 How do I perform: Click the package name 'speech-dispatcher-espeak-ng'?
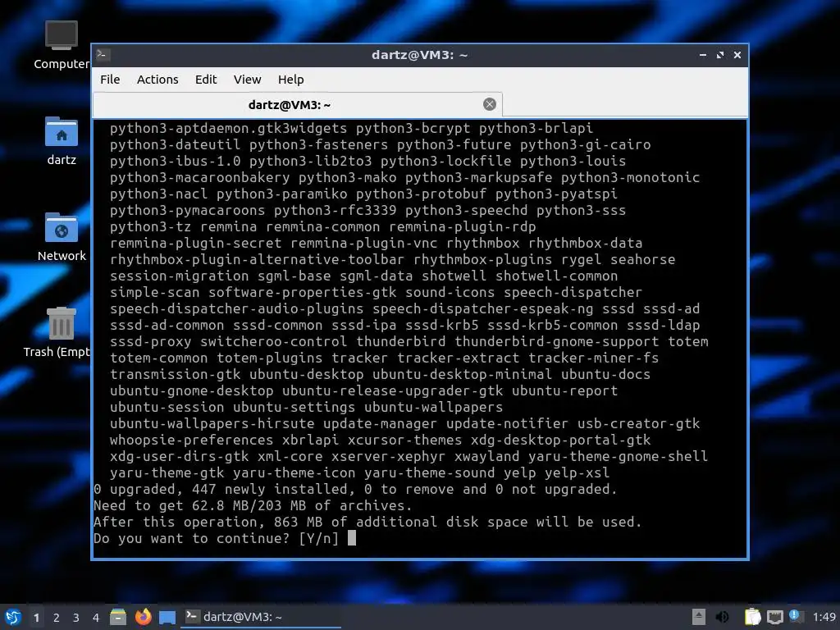483,308
